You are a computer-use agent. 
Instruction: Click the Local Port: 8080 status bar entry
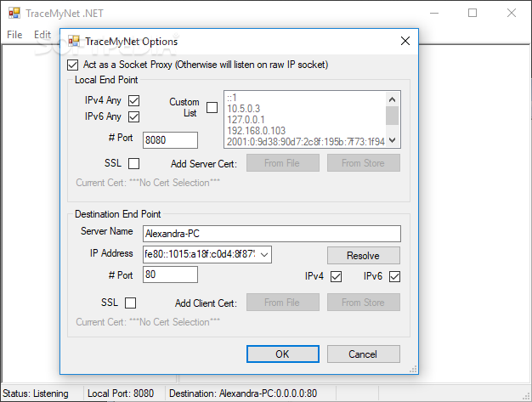coord(121,394)
